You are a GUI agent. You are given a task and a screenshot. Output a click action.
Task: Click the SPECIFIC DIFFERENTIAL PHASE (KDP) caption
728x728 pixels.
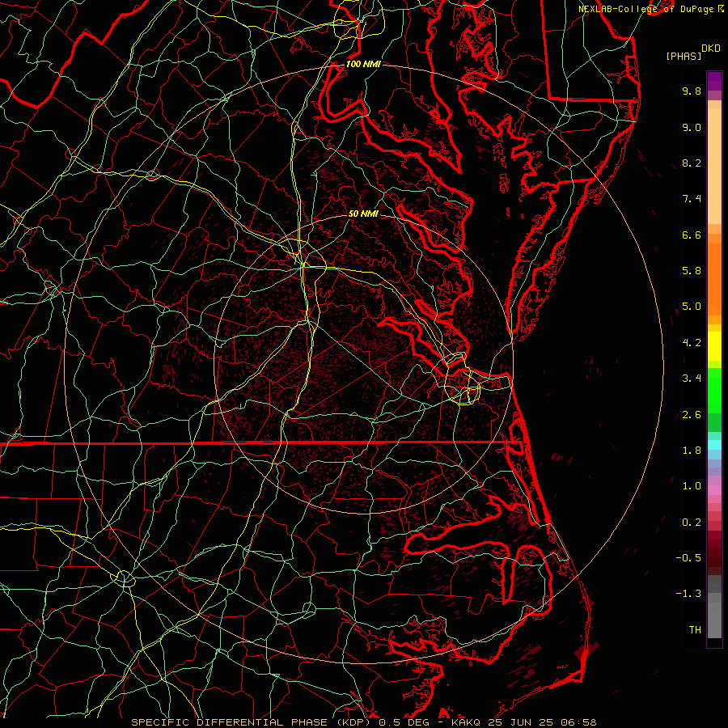pos(252,722)
